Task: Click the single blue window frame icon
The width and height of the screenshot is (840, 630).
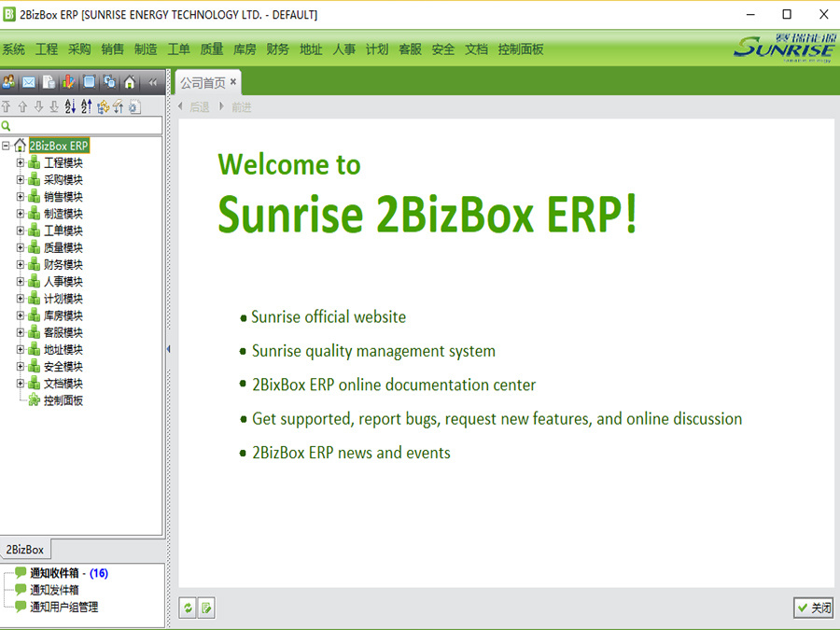Action: tap(89, 82)
